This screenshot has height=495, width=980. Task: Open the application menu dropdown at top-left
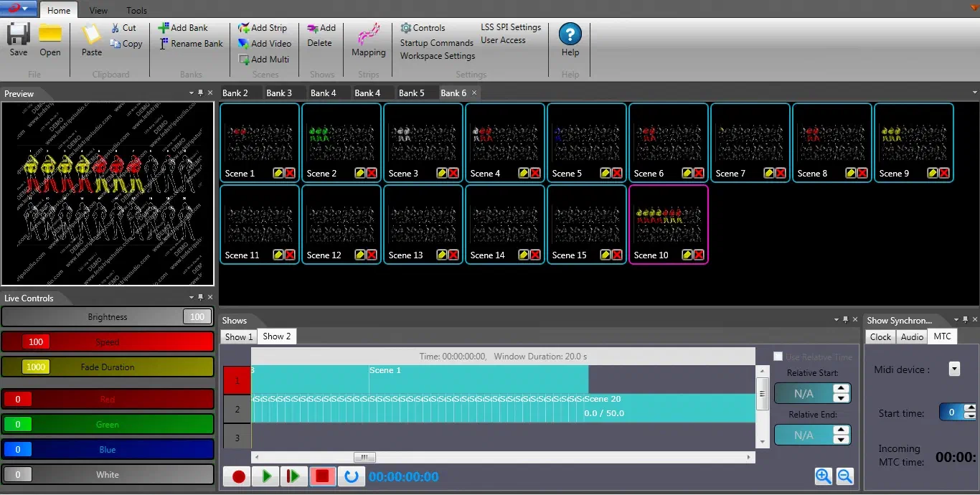point(19,9)
